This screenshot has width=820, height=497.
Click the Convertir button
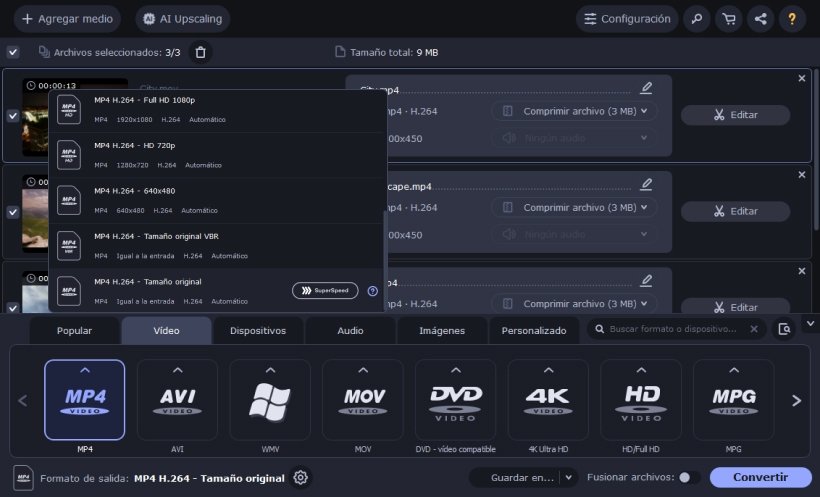click(x=760, y=477)
